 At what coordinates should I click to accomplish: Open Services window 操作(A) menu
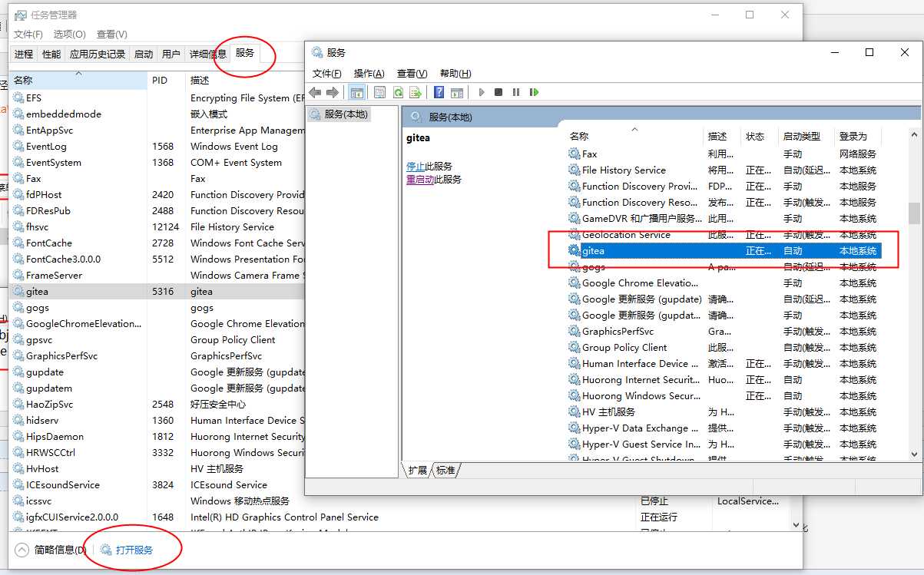point(369,74)
